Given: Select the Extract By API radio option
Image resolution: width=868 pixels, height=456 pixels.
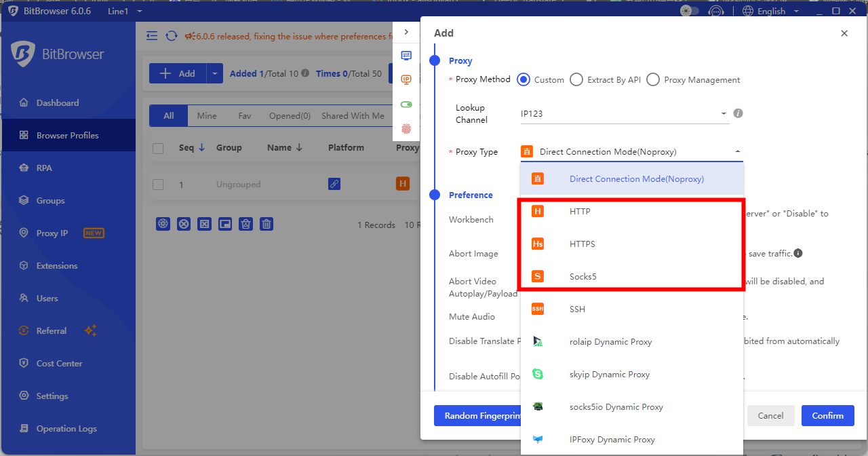Looking at the screenshot, I should click(576, 79).
